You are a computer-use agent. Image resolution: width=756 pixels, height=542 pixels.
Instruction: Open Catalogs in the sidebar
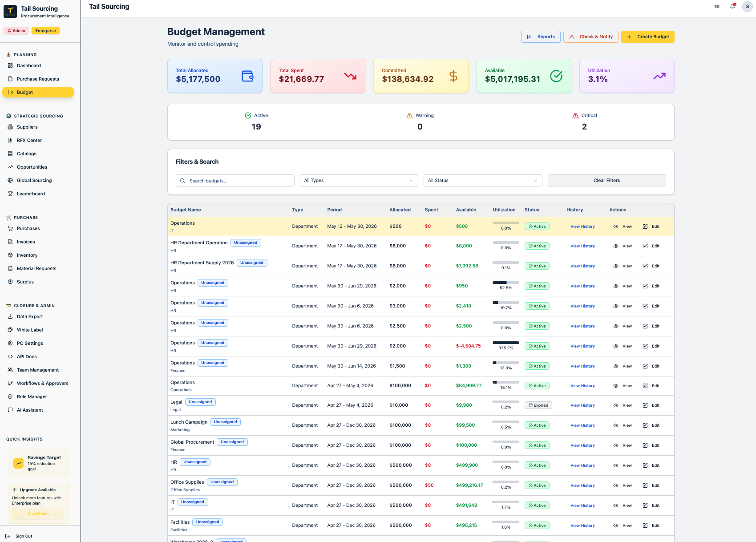coord(38,154)
